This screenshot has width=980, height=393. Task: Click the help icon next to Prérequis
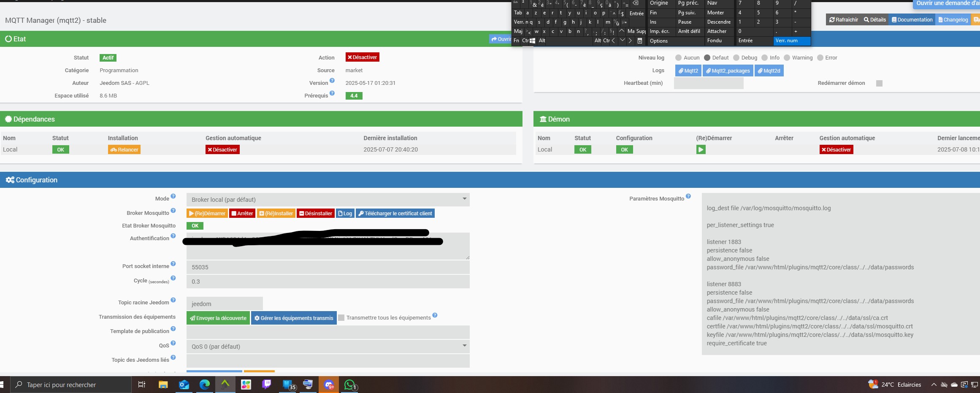click(332, 93)
